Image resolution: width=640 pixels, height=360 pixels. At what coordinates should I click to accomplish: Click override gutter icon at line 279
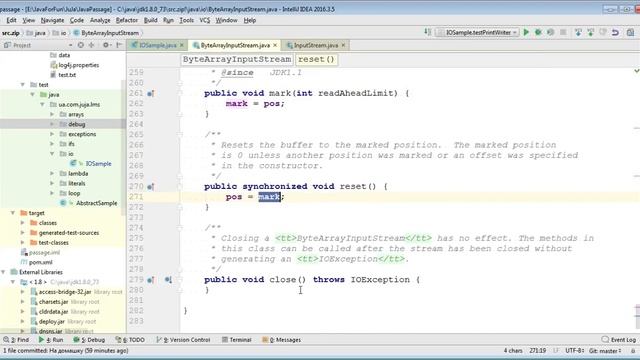click(x=150, y=280)
